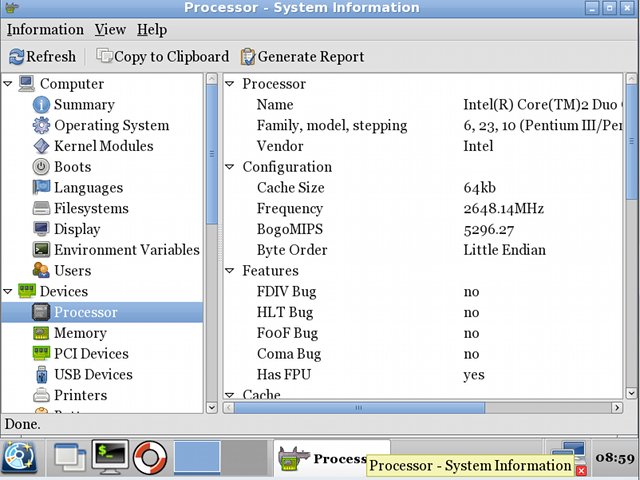Collapse the Configuration section
The width and height of the screenshot is (640, 480).
229,167
